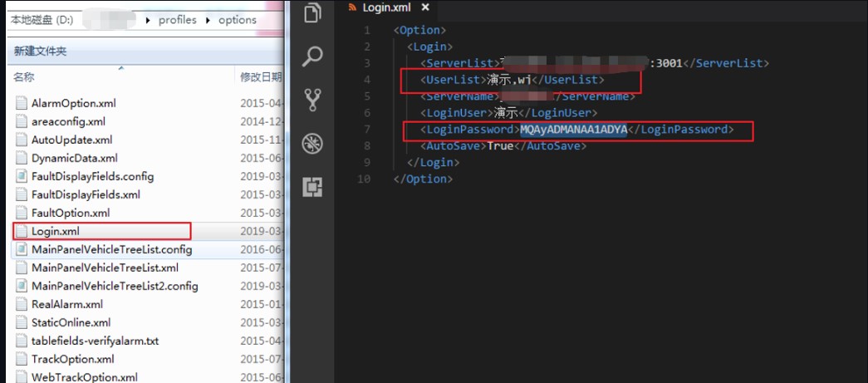Select the FaultDisplayFields.xml file name
This screenshot has width=868, height=383.
(86, 194)
